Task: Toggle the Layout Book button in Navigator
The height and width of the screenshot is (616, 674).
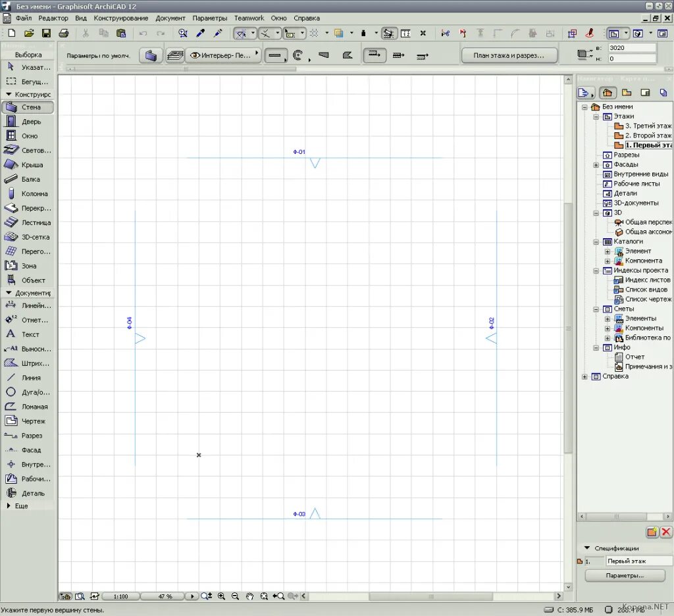Action: [x=645, y=92]
